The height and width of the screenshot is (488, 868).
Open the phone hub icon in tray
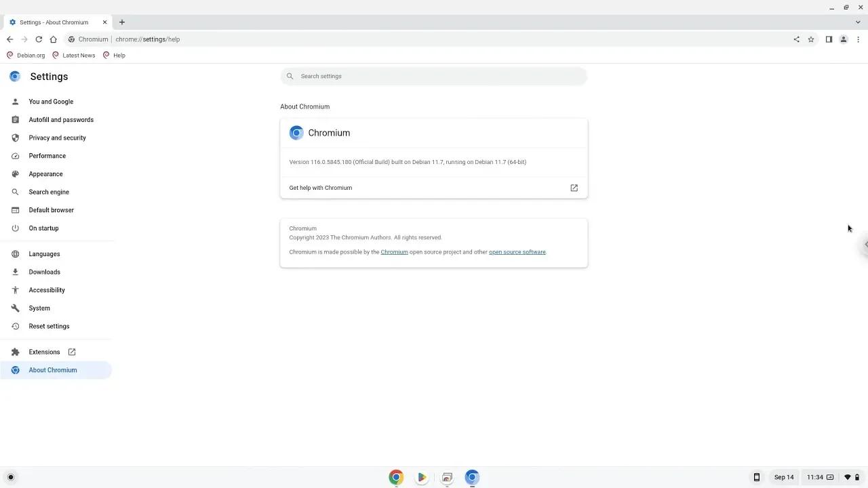[757, 477]
